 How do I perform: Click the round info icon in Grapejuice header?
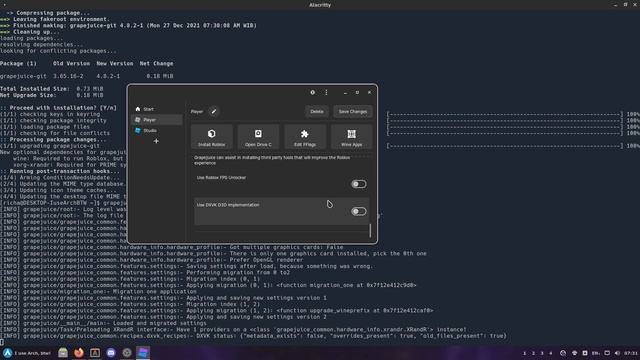[313, 93]
